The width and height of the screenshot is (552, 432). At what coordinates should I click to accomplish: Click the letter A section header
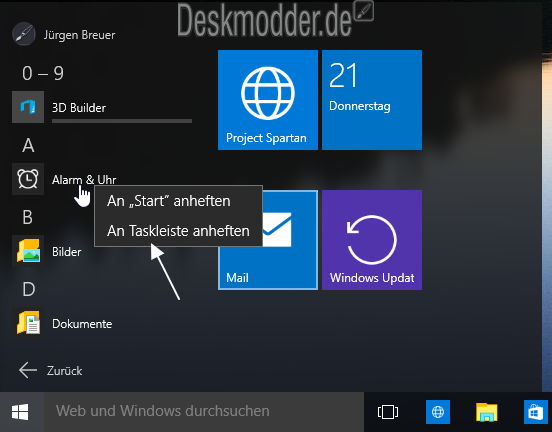coord(28,145)
